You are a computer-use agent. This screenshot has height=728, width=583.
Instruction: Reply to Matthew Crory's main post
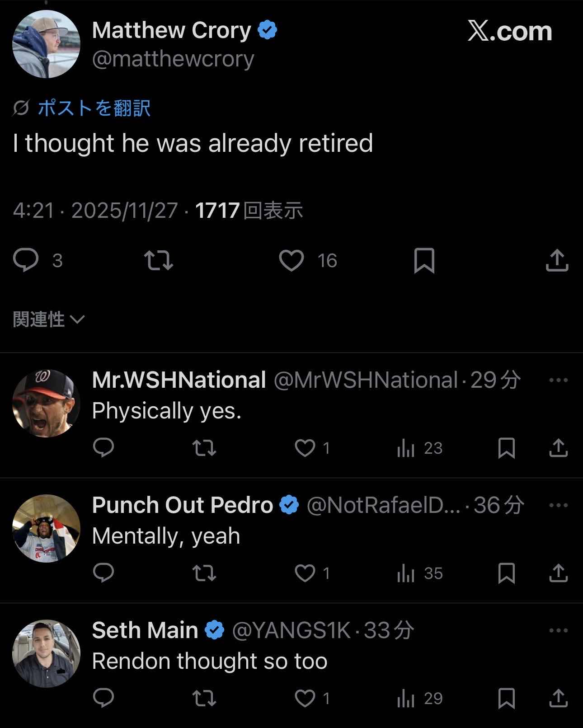pos(26,260)
